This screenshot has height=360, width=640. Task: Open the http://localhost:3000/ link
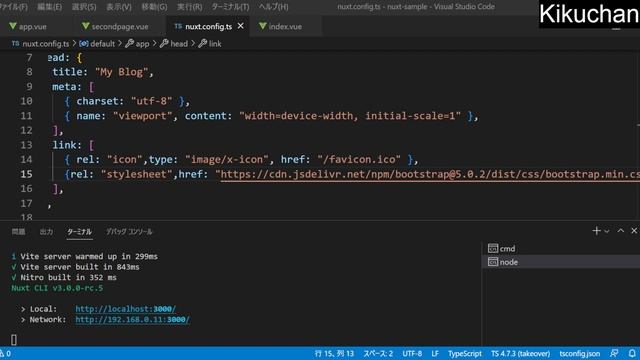125,309
